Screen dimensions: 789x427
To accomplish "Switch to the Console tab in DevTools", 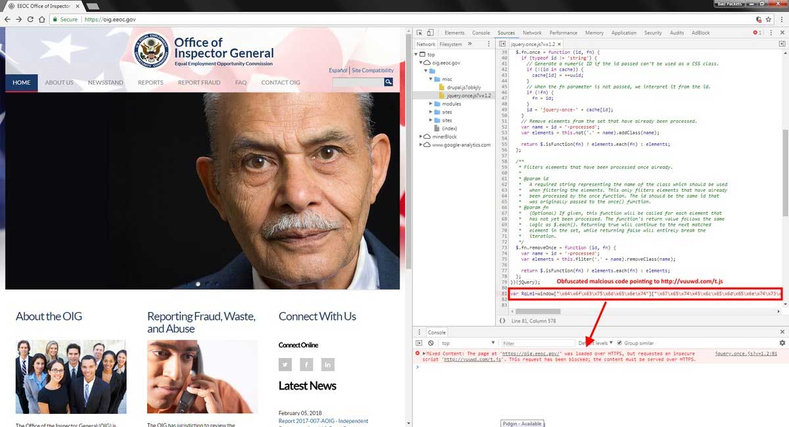I will click(x=481, y=33).
